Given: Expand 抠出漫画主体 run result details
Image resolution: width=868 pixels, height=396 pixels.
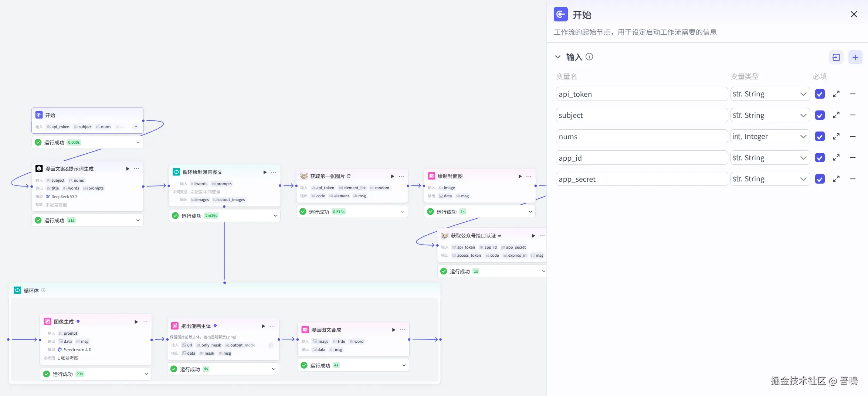Looking at the screenshot, I should 274,369.
